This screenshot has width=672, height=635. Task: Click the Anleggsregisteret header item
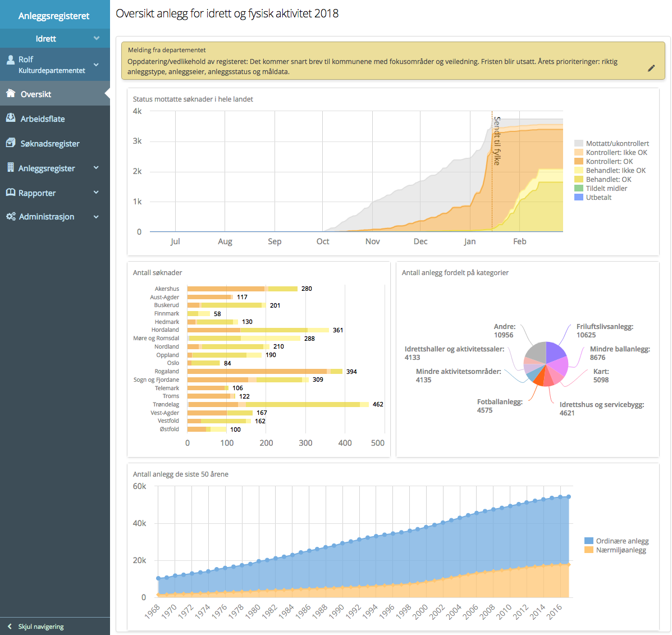pos(54,16)
